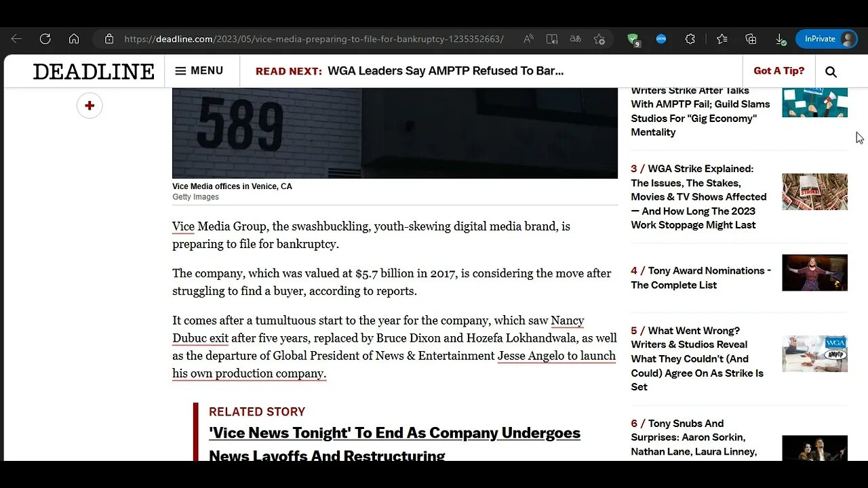Image resolution: width=868 pixels, height=488 pixels.
Task: Open the blue round JSON extension icon
Action: pyautogui.click(x=661, y=39)
